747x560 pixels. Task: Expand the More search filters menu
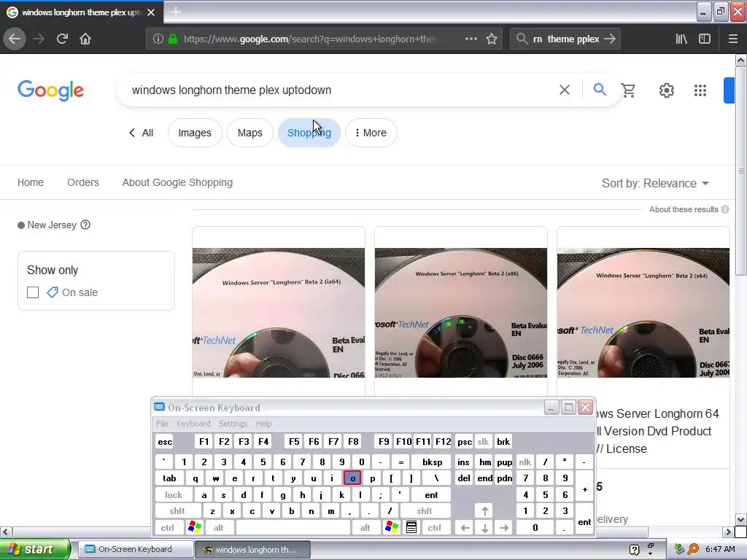pos(371,133)
